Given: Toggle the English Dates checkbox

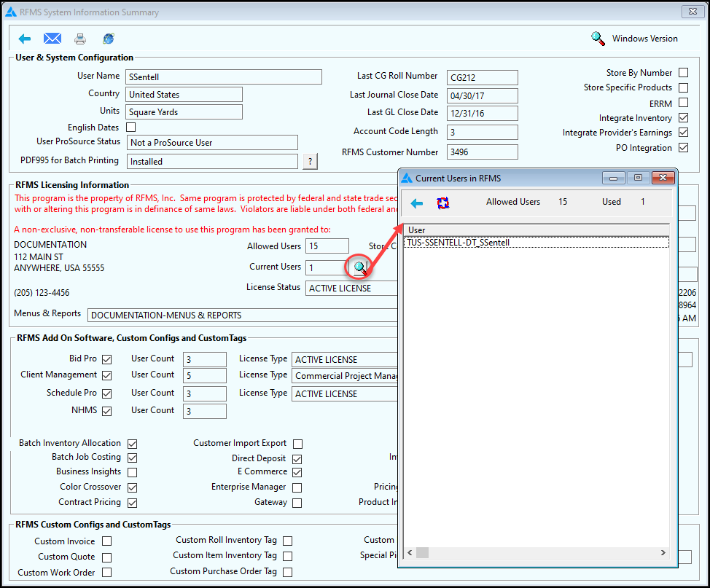Looking at the screenshot, I should click(131, 128).
